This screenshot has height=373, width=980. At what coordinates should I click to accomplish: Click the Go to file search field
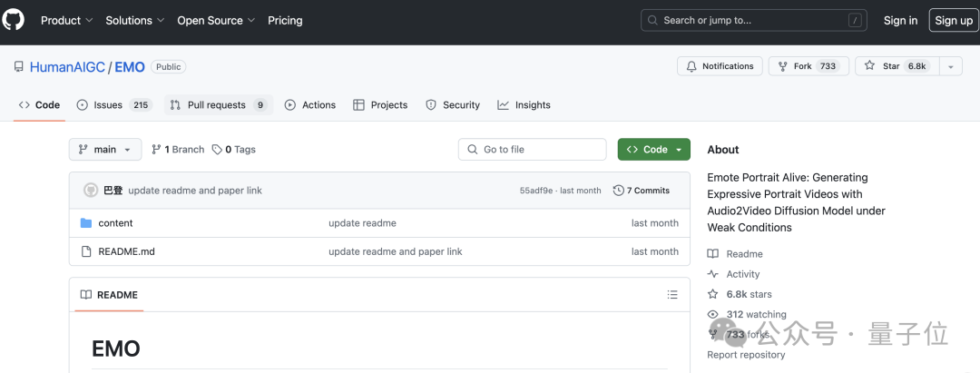533,150
